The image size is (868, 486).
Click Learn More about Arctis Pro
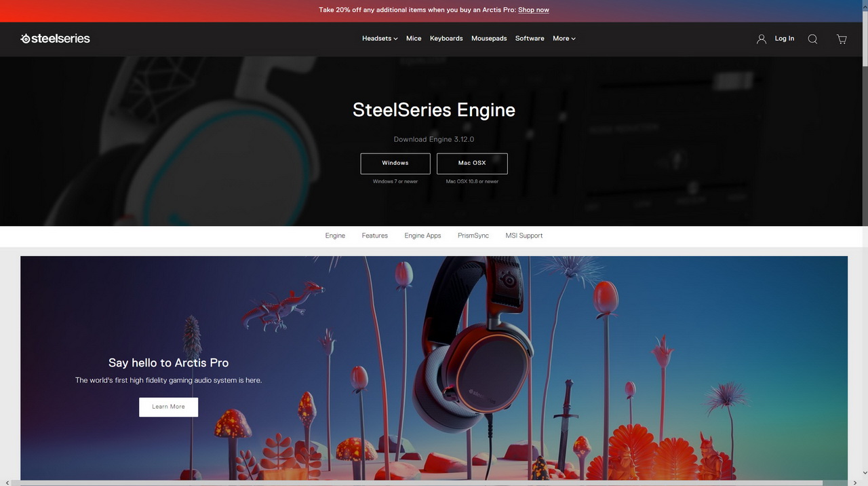coord(169,407)
